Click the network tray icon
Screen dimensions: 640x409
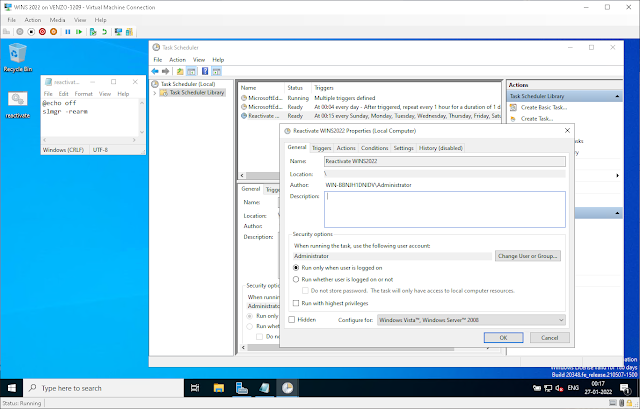point(548,388)
